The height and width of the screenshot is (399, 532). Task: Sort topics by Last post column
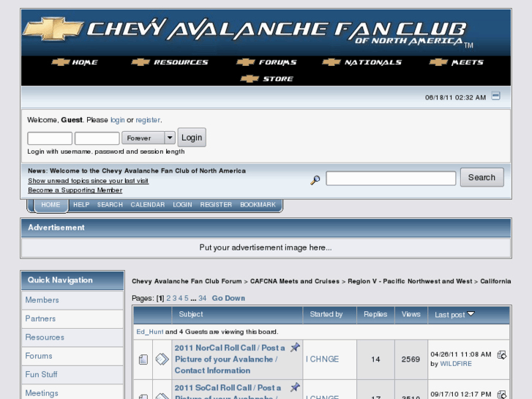click(449, 315)
